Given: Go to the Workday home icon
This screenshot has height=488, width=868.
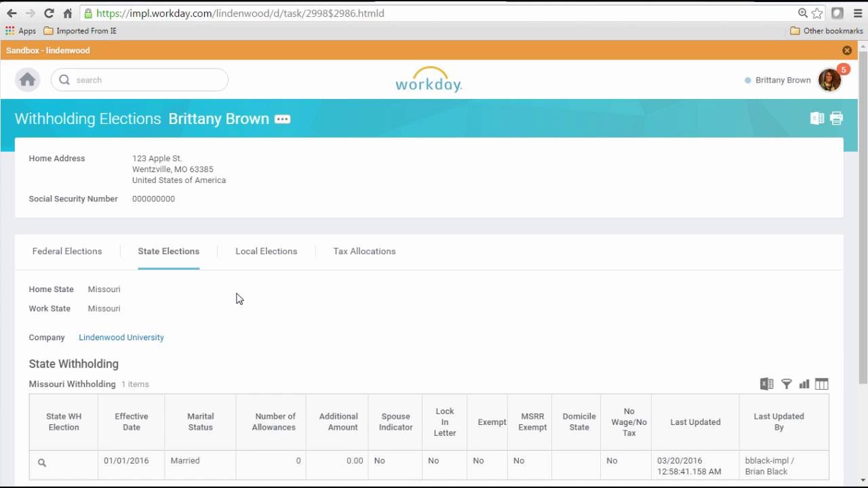Looking at the screenshot, I should 28,80.
